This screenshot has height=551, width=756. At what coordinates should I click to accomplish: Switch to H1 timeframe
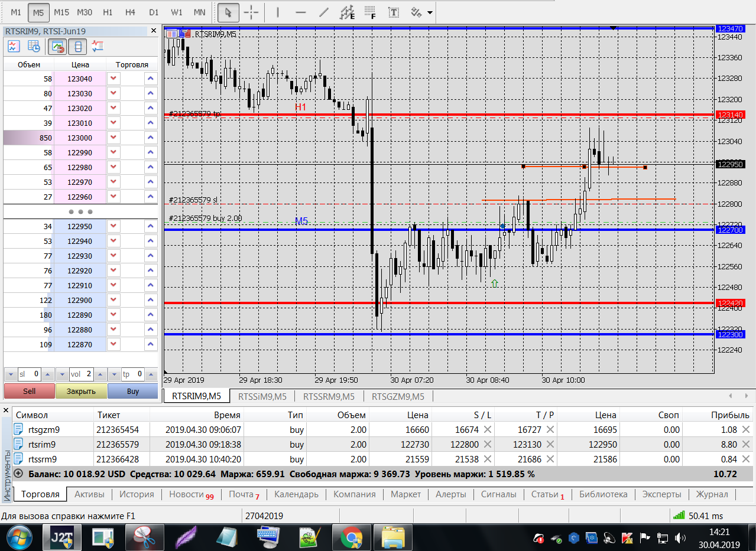tap(108, 12)
